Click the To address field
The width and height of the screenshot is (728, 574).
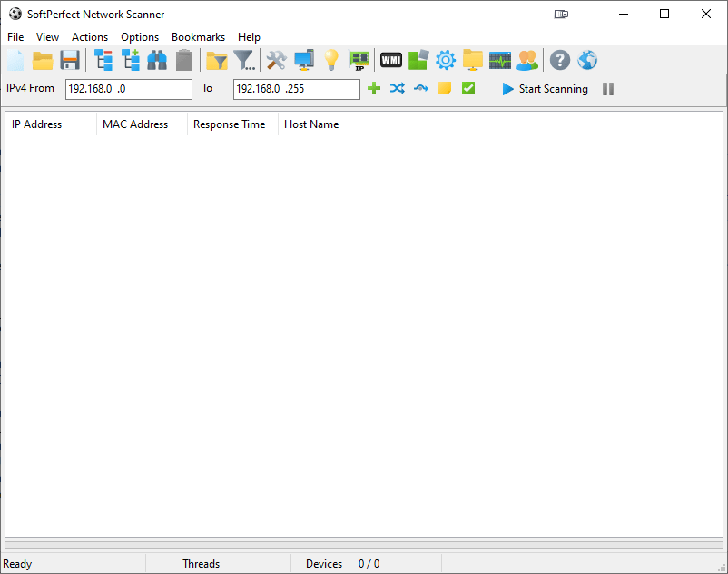coord(297,89)
